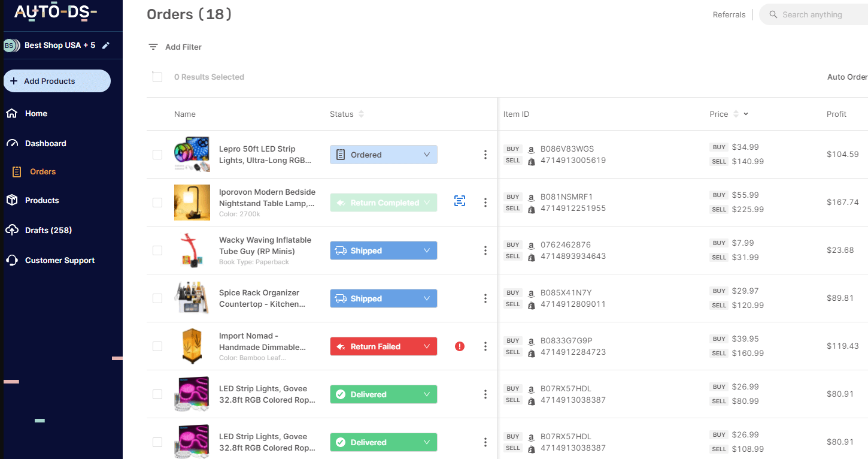Click the Add Products button

57,81
